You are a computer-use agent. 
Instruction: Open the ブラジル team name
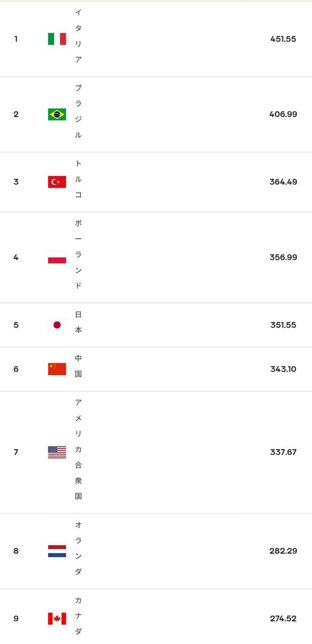(78, 111)
